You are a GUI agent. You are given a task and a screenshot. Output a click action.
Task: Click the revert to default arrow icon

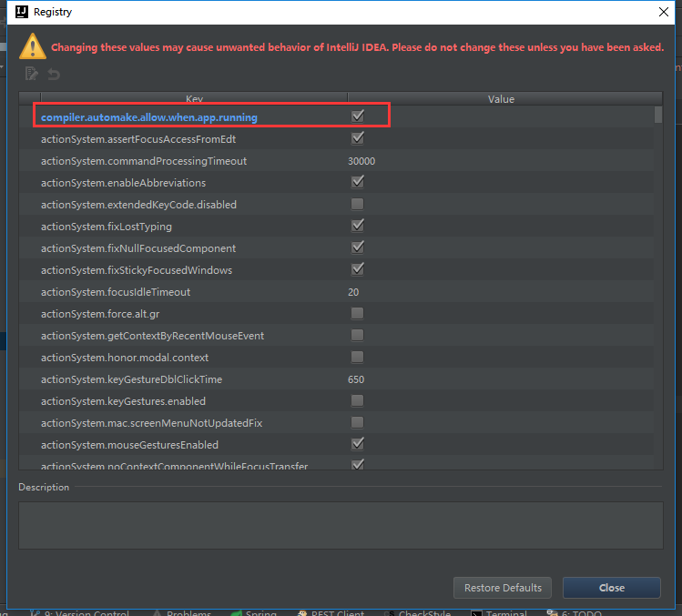(54, 74)
